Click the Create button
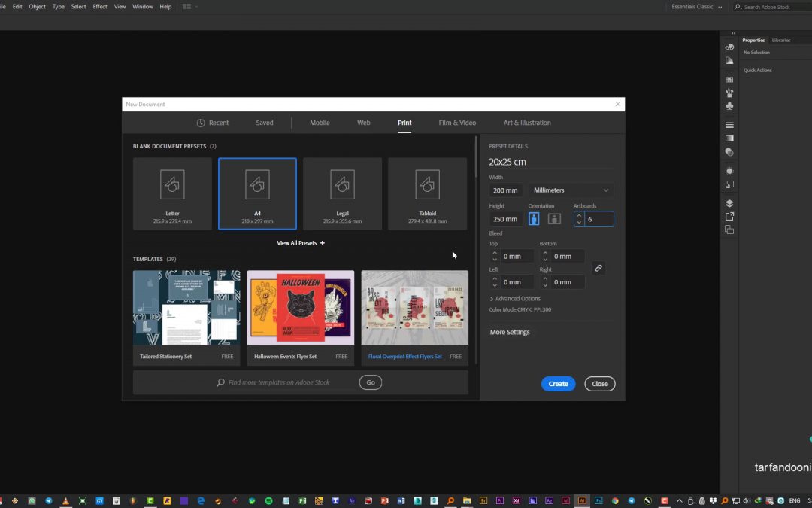812x508 pixels. [558, 384]
